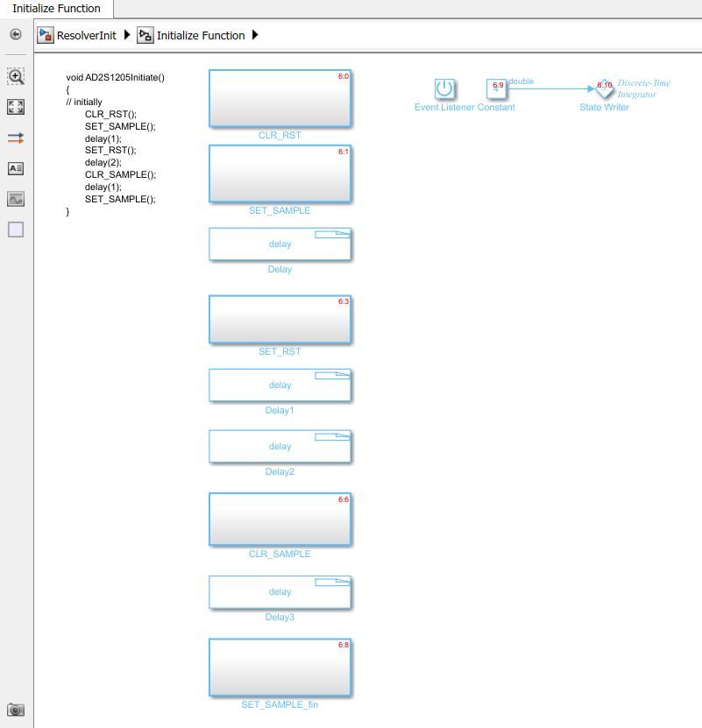
Task: Expand arrow after ResolverInit in breadcrumb
Action: click(127, 35)
